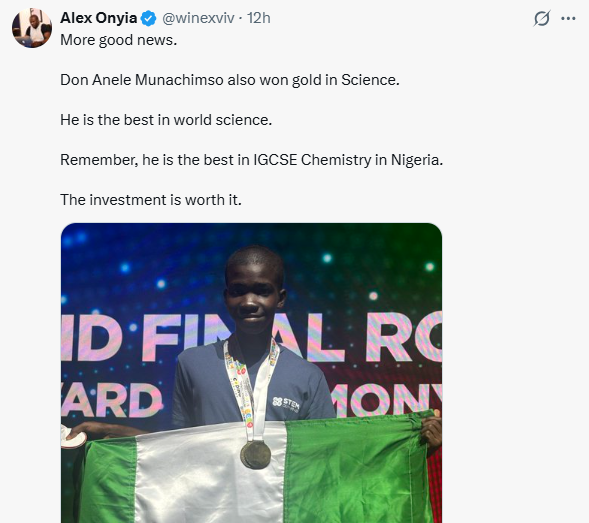Viewport: 589px width, 523px height.
Task: Open Grok explain-post icon
Action: click(x=542, y=18)
